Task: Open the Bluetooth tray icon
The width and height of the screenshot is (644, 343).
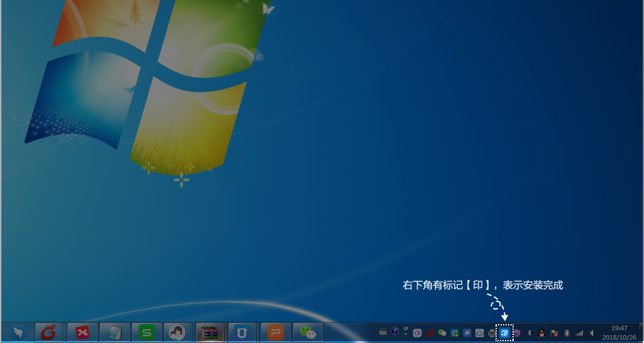Action: pyautogui.click(x=529, y=333)
